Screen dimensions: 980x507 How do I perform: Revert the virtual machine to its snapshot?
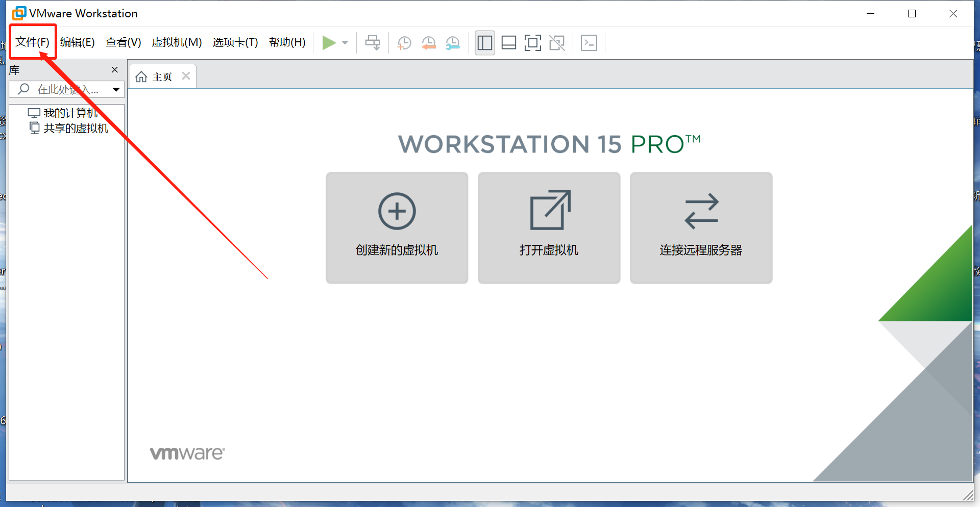click(x=429, y=42)
